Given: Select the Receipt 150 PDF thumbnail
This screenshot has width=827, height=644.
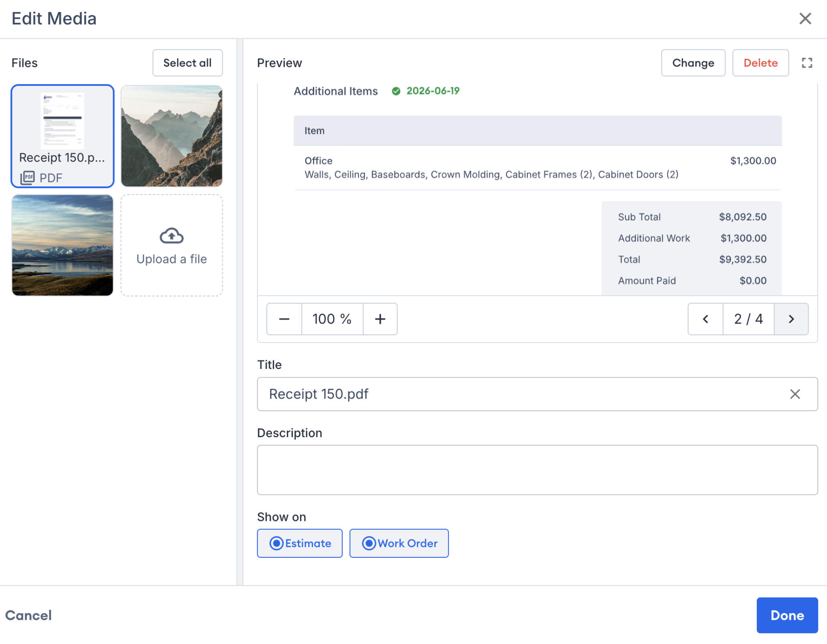Looking at the screenshot, I should 63,136.
